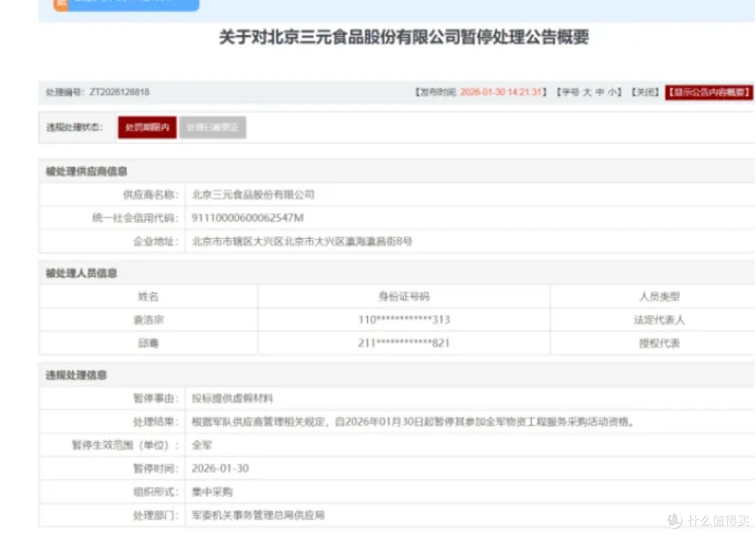Click the 身份证号码 column header
Image resolution: width=756 pixels, height=536 pixels.
[404, 297]
